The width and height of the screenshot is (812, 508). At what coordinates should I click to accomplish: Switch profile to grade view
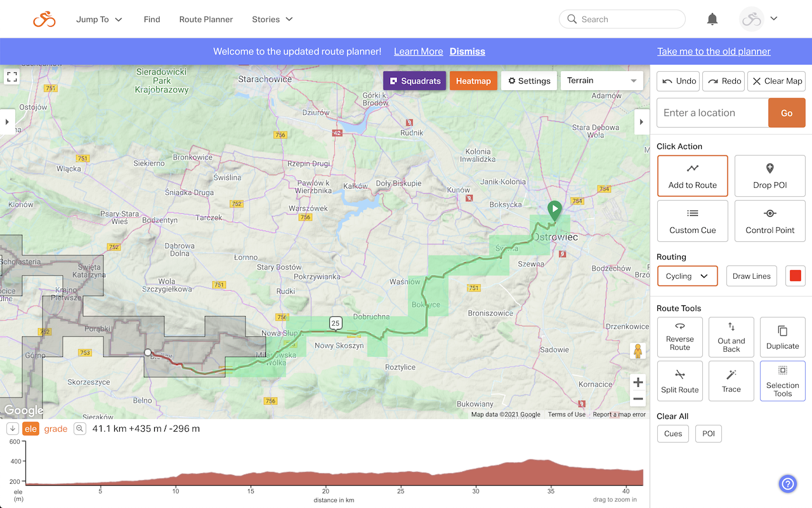click(56, 429)
